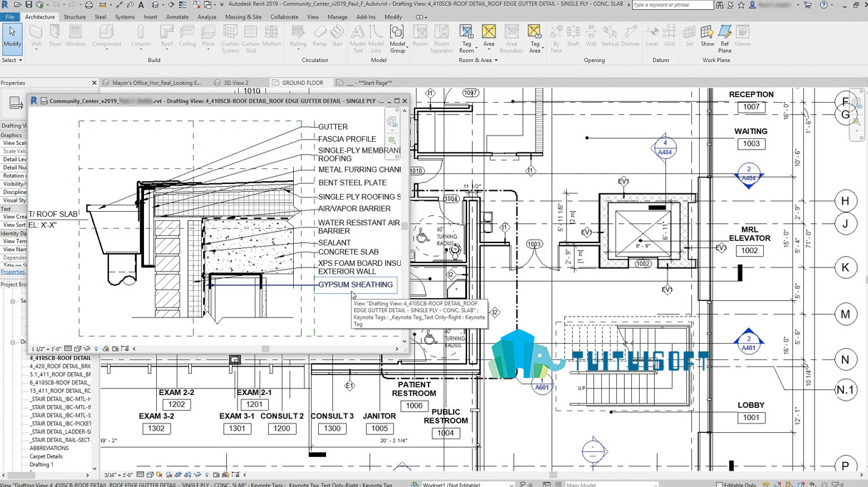This screenshot has width=868, height=487.
Task: Open the 1 1/2" = 1'-0" scale selector
Action: pos(46,349)
